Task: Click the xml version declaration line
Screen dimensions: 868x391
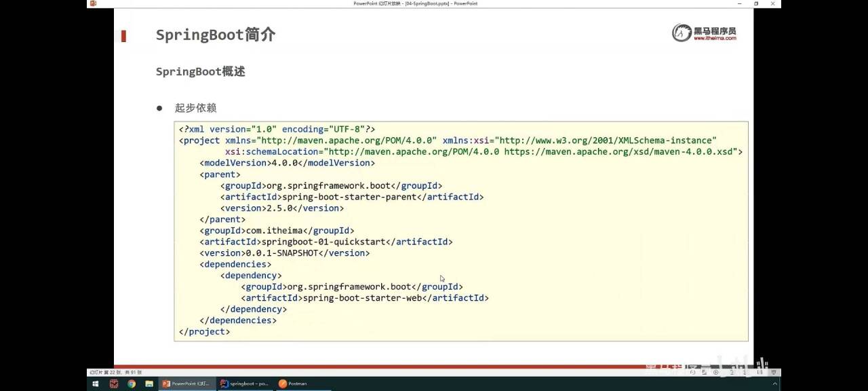Action: pos(277,129)
